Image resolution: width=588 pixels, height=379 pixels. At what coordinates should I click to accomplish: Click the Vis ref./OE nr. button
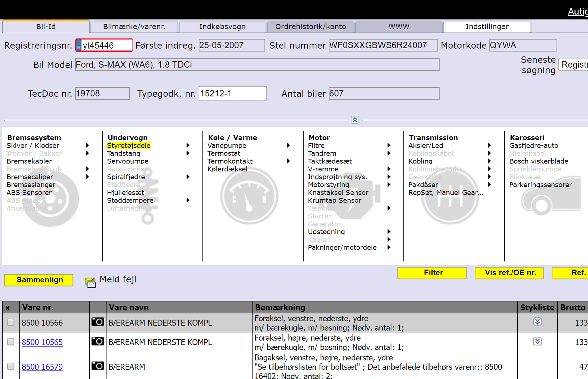509,273
